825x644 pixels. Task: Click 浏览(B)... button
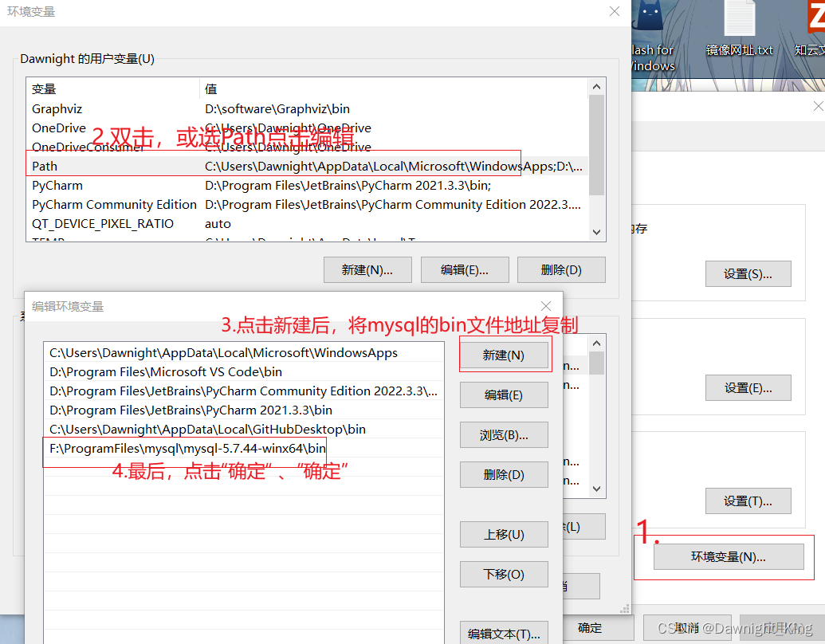point(504,435)
